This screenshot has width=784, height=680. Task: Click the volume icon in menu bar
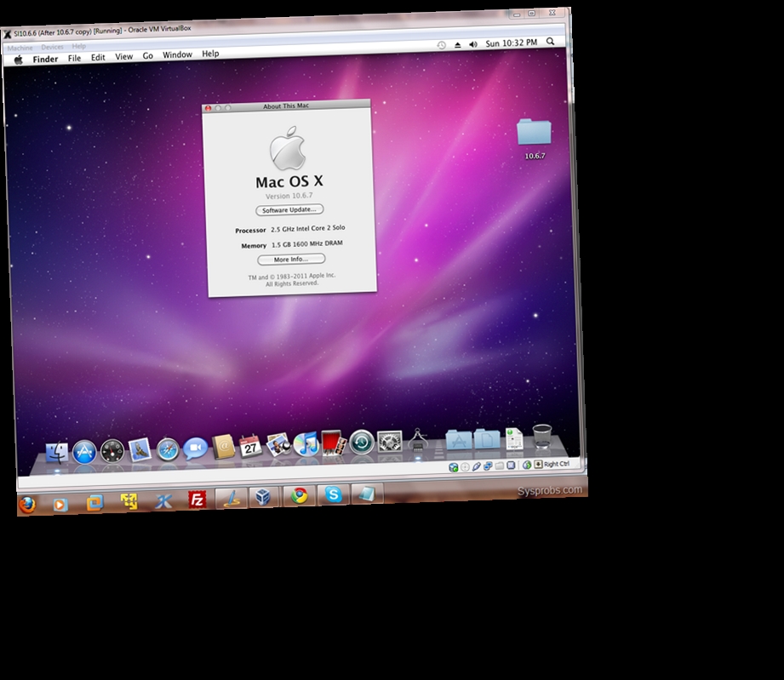point(473,44)
